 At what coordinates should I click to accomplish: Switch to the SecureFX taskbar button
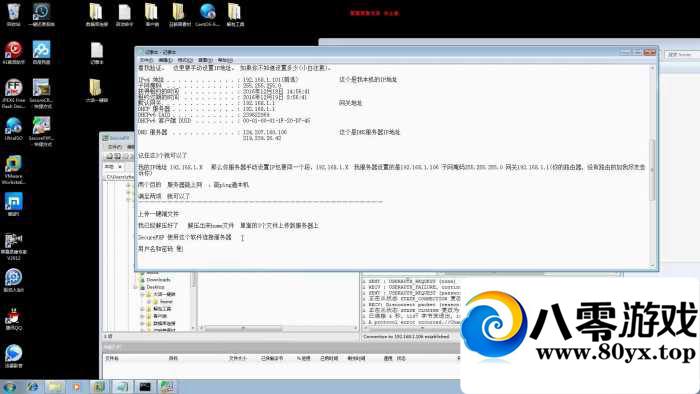click(167, 386)
